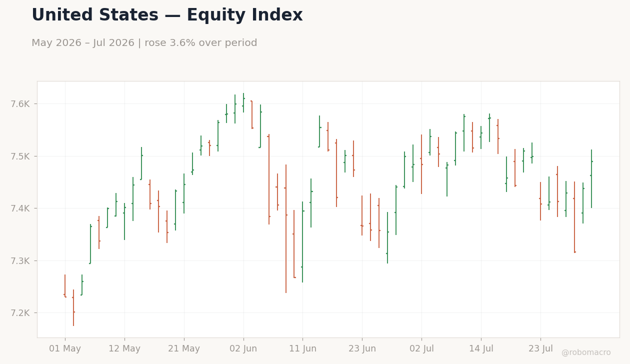The image size is (630, 364).
Task: Click the 12 May date label
Action: point(124,349)
